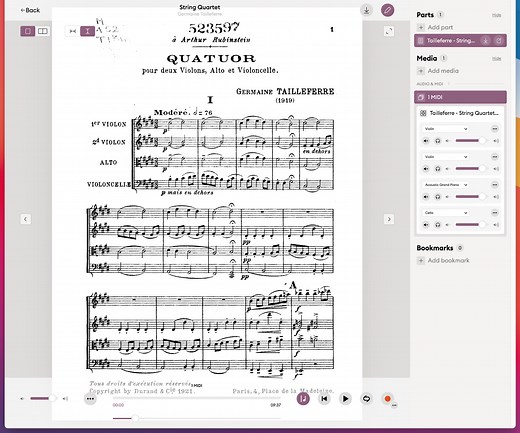
Task: Open Acoustic Grand Piano instrument dropdown
Action: pyautogui.click(x=445, y=185)
